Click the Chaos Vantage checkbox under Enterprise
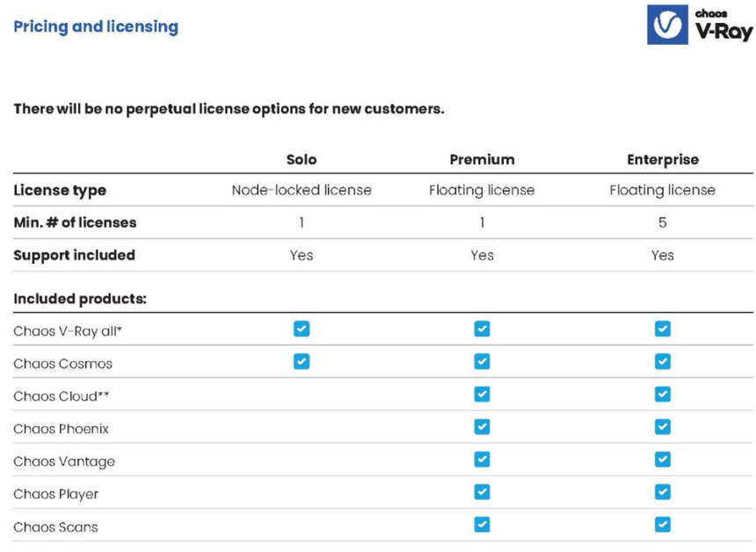Image resolution: width=756 pixels, height=552 pixels. 663,460
